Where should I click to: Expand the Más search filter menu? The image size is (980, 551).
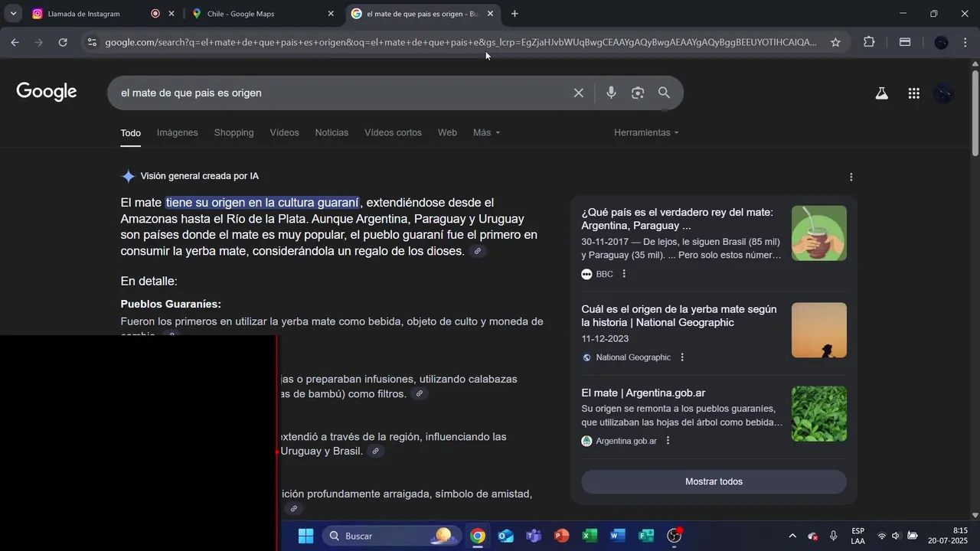486,132
